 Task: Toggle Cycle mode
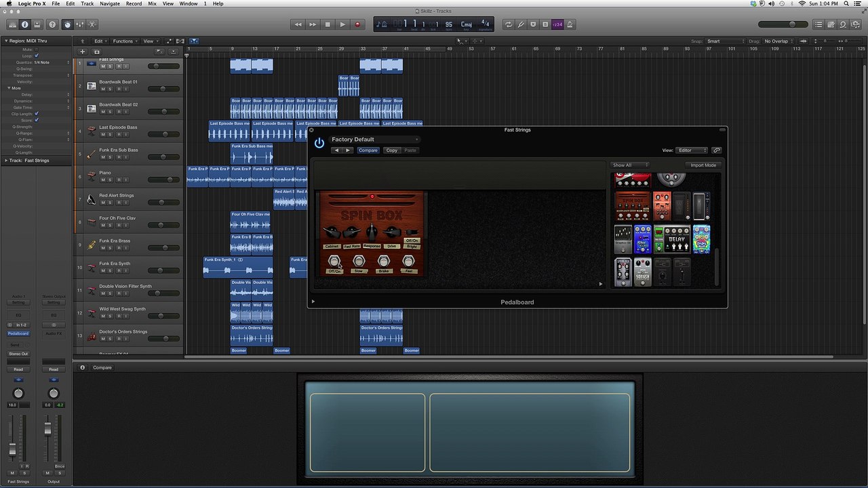[509, 24]
